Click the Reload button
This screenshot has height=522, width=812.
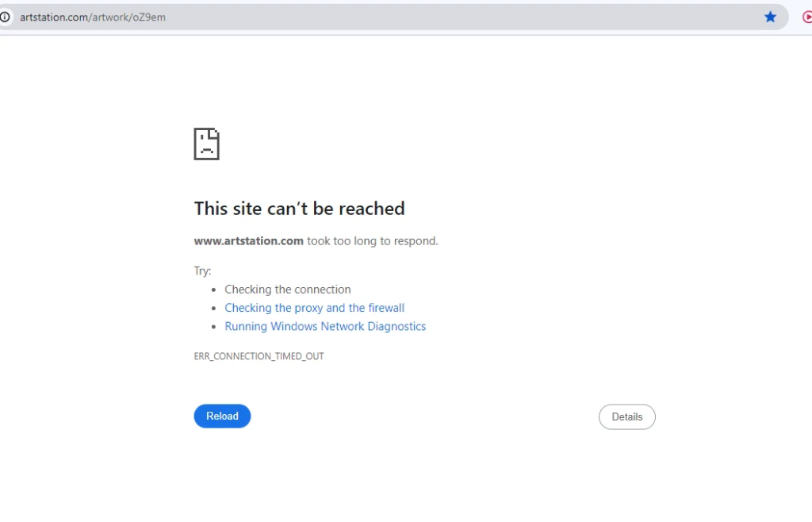click(222, 416)
